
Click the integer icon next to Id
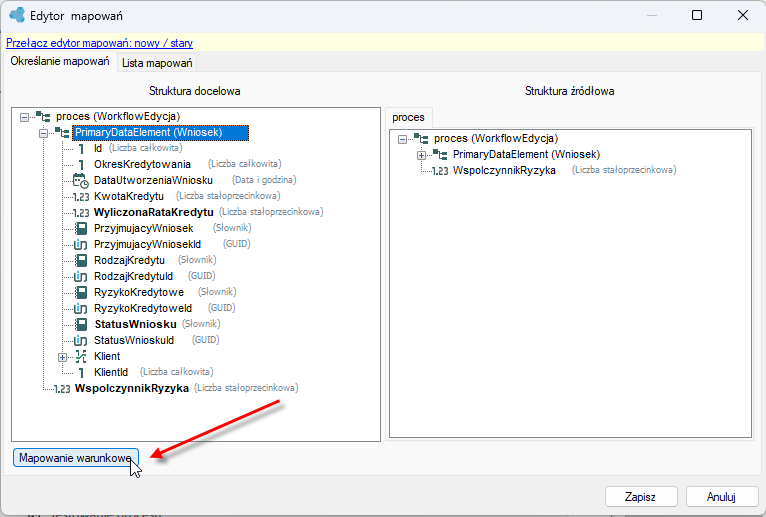click(81, 149)
